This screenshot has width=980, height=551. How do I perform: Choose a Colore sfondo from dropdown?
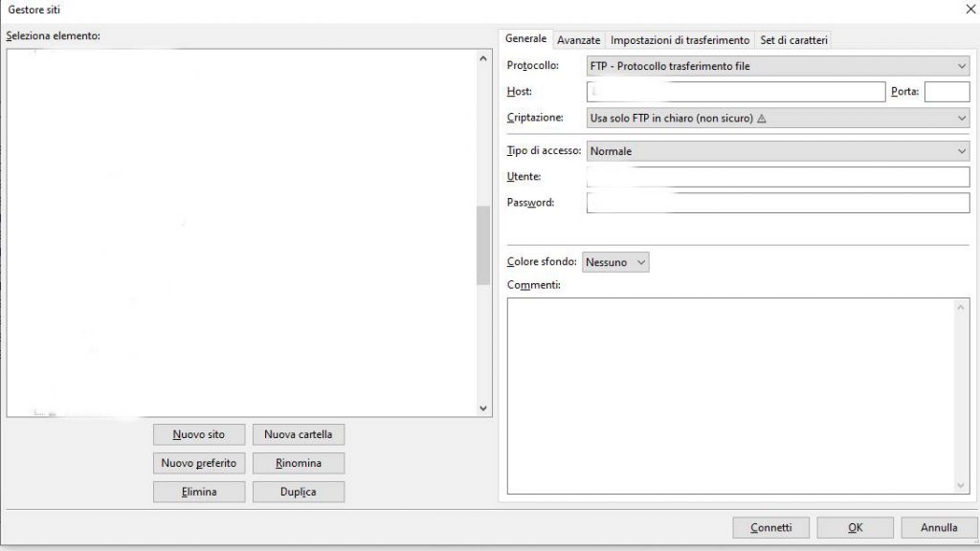(615, 261)
